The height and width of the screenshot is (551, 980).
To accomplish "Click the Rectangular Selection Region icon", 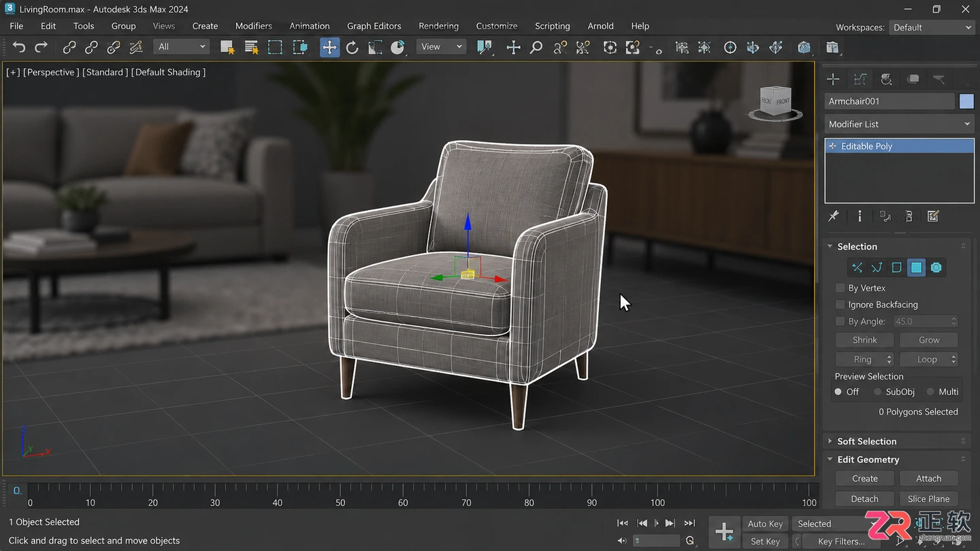I will 275,47.
